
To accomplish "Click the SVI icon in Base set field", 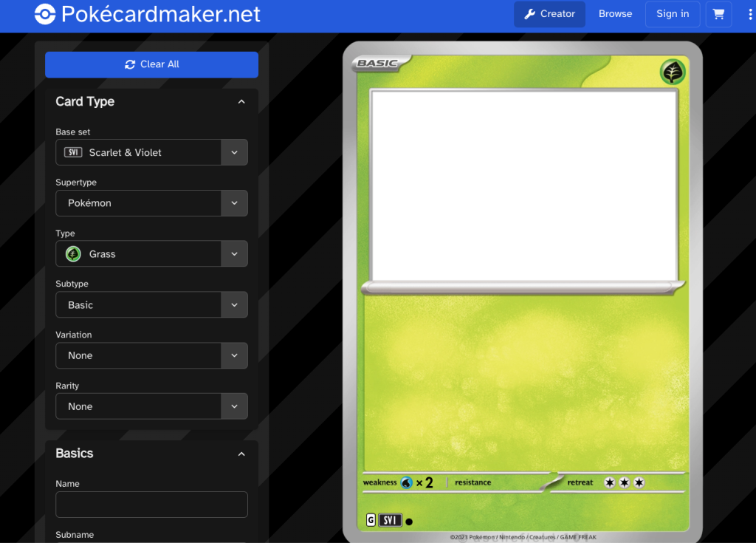I will (73, 152).
